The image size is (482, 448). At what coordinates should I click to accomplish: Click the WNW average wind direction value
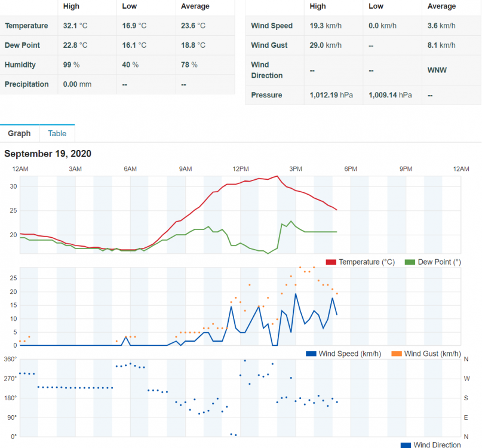(x=437, y=70)
